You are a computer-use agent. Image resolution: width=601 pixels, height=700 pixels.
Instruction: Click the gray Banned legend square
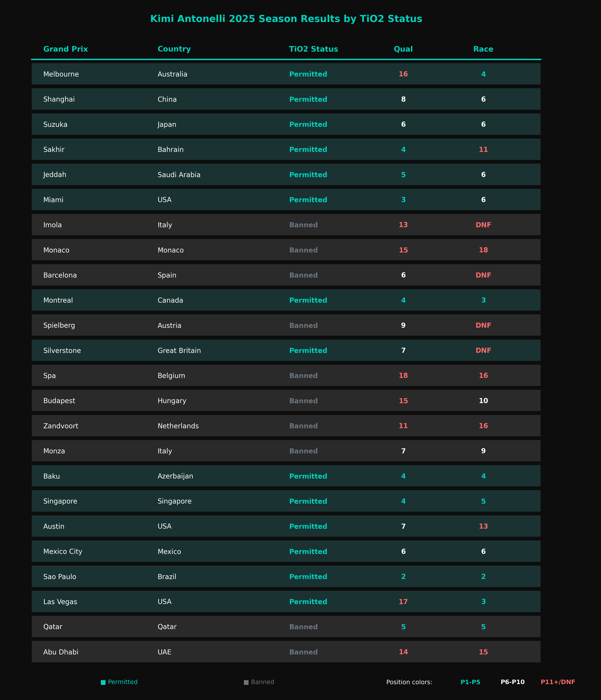(x=246, y=682)
